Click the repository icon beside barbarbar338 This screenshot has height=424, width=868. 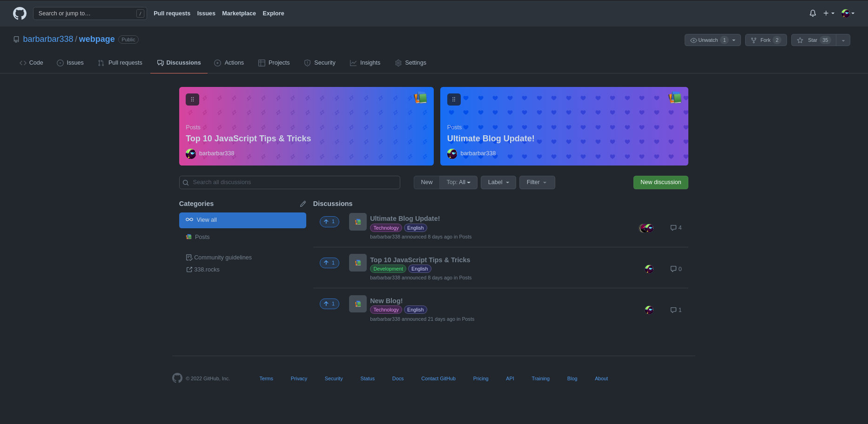(x=16, y=40)
